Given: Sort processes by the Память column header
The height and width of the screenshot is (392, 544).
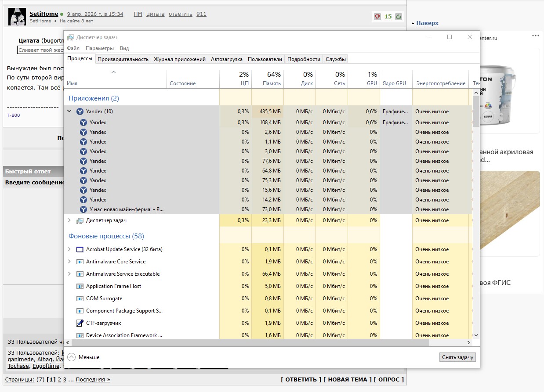Looking at the screenshot, I should [268, 79].
